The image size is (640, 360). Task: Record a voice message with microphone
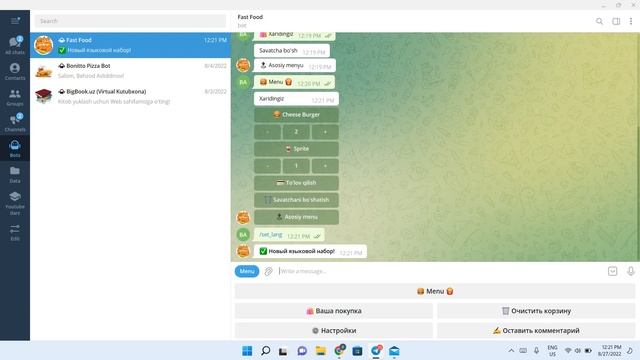(631, 271)
